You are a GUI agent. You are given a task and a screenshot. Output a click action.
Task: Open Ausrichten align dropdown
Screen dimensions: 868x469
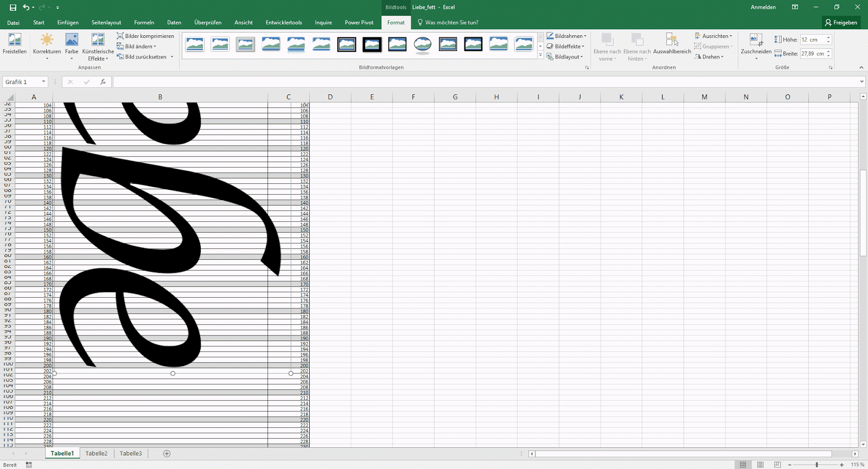click(x=713, y=36)
